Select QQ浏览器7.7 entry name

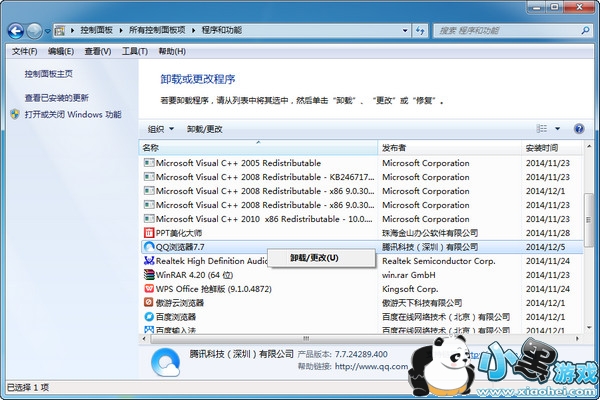tap(180, 247)
